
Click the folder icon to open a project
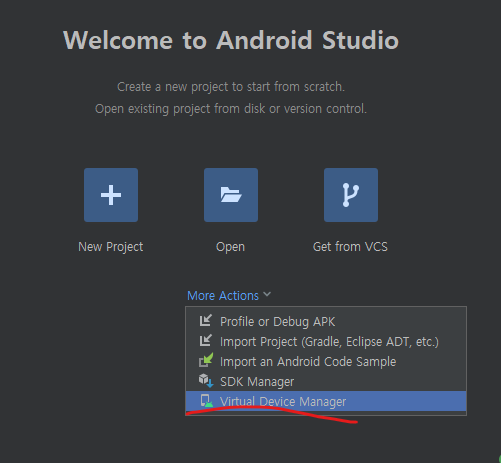click(231, 195)
